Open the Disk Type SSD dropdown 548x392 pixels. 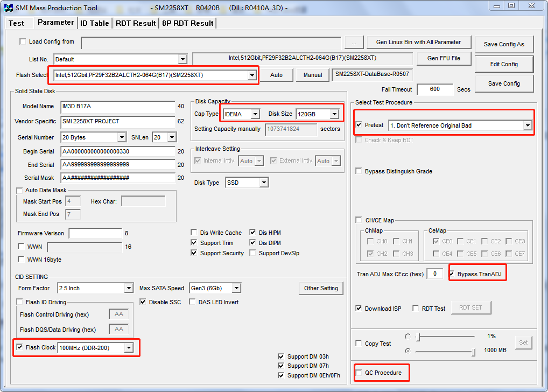264,183
